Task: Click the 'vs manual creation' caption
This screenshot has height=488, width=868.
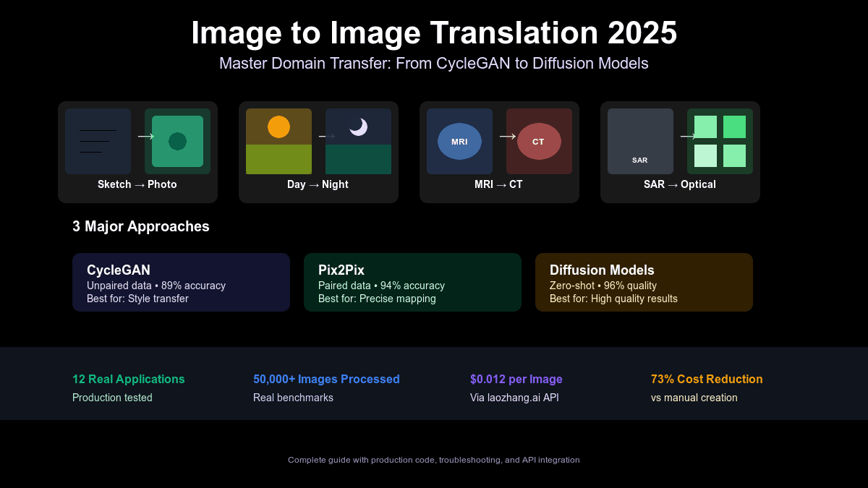Action: (x=694, y=398)
